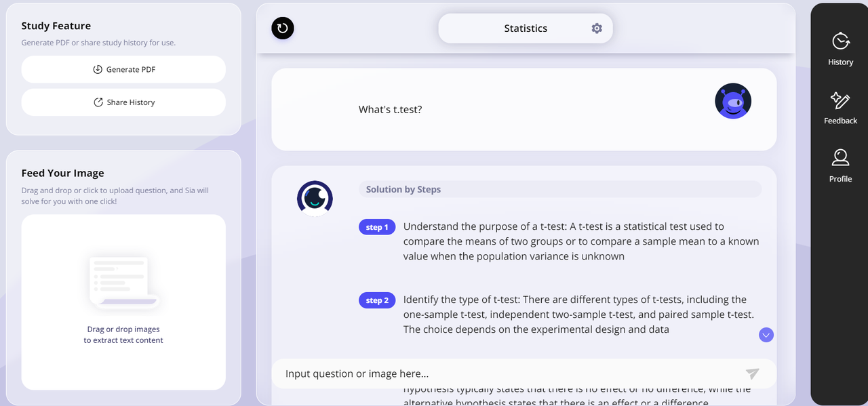Open the Feedback pencil icon
Viewport: 868px width, 406px height.
point(841,100)
